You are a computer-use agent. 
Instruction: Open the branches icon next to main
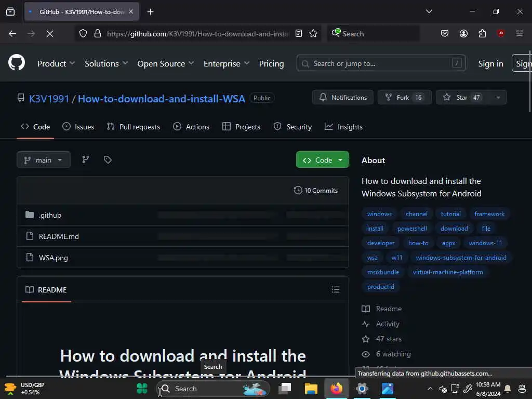[86, 159]
